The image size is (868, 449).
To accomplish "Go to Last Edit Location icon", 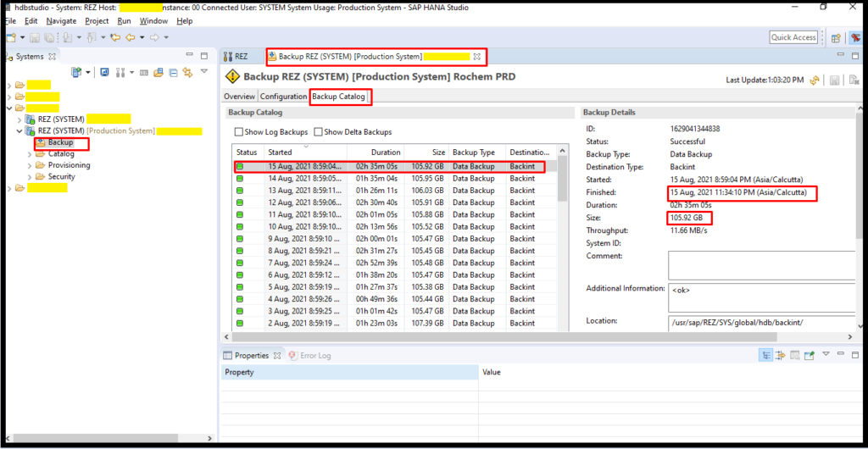I will coord(115,37).
